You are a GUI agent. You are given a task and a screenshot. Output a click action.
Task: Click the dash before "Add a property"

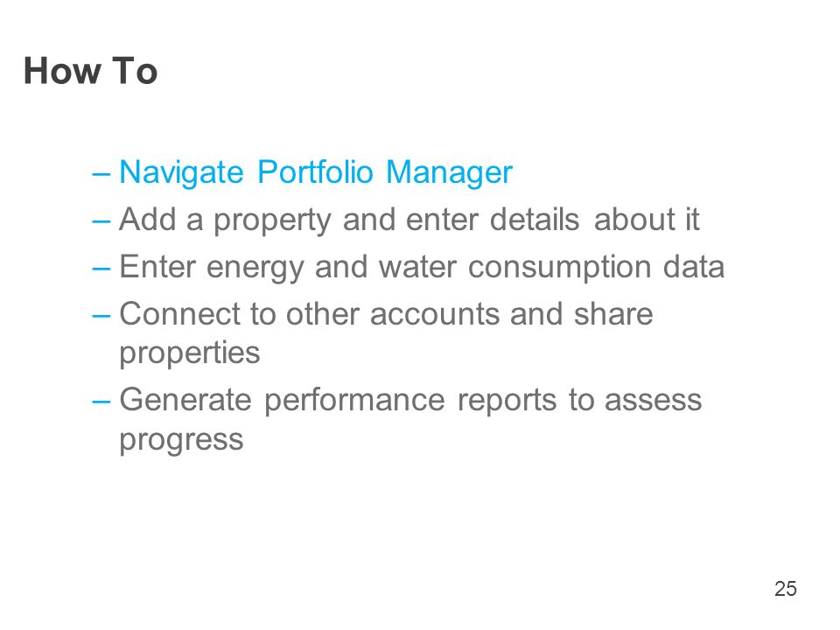click(101, 221)
